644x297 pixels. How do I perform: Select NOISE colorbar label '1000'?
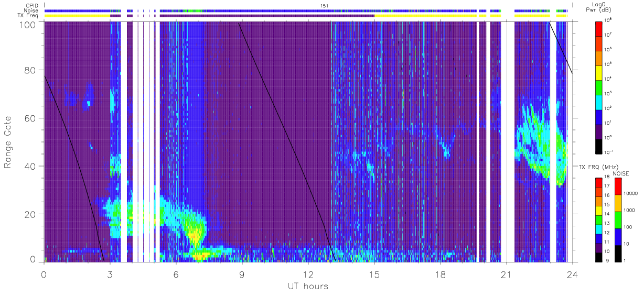click(629, 210)
